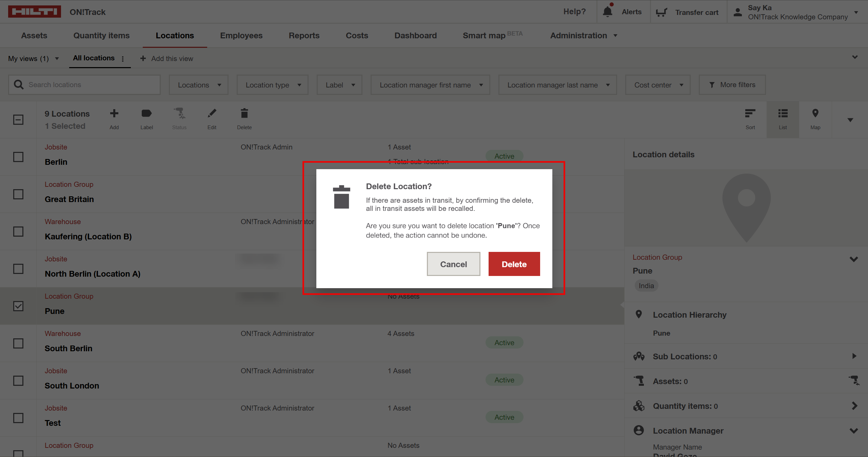Click the All locations three-dot menu
This screenshot has height=457, width=868.
(x=123, y=59)
